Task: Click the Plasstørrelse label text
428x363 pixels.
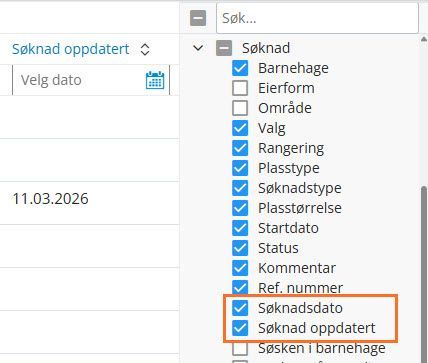Action: pyautogui.click(x=300, y=208)
